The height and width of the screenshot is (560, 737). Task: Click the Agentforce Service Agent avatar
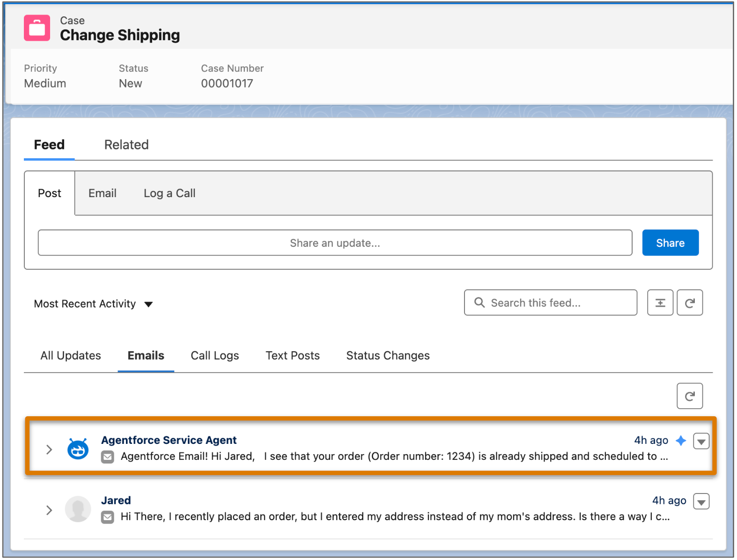78,449
